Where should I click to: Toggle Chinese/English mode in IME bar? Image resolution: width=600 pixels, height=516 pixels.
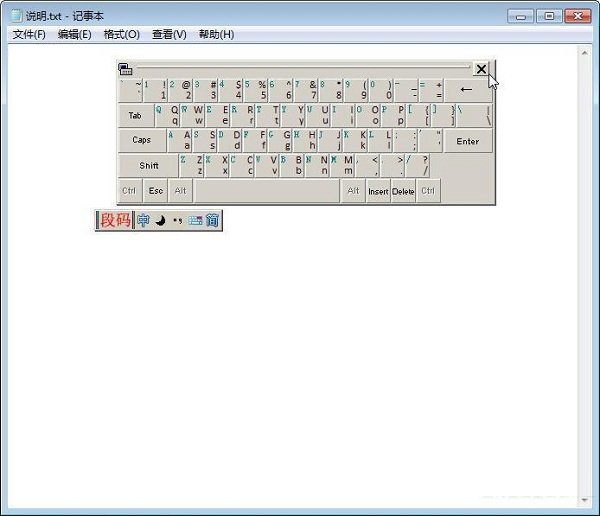point(143,220)
